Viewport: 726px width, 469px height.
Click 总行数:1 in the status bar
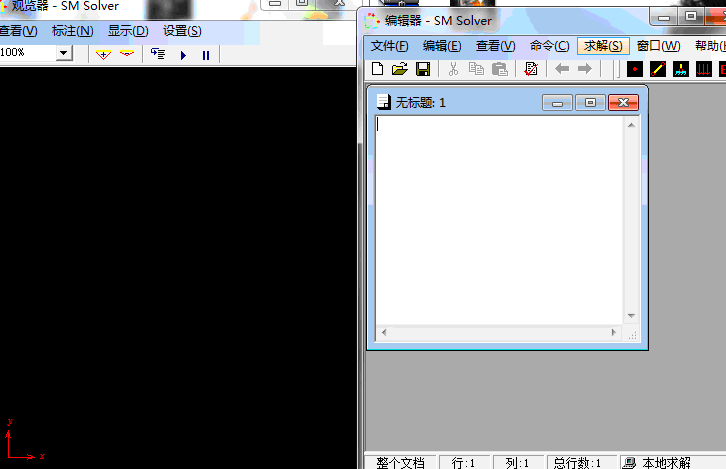[577, 463]
